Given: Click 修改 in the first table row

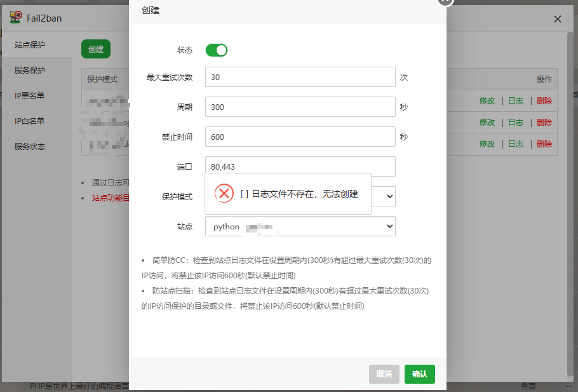Looking at the screenshot, I should (487, 100).
